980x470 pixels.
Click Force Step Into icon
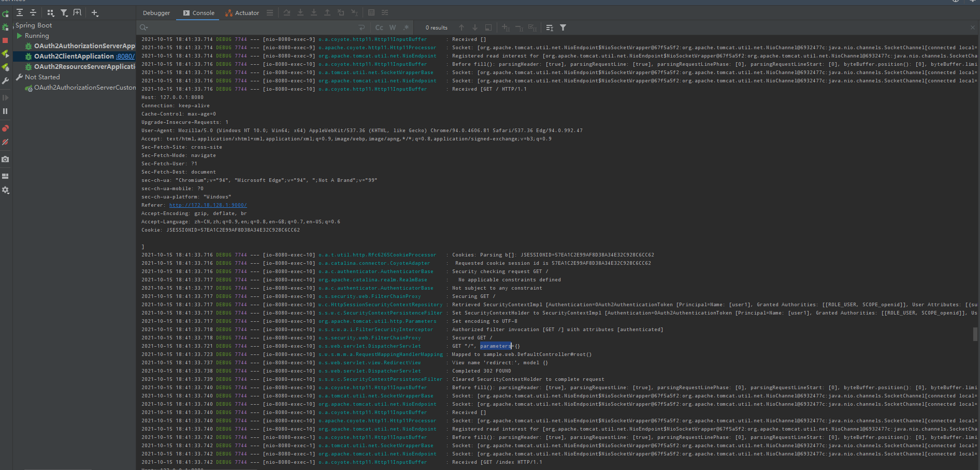coord(314,12)
